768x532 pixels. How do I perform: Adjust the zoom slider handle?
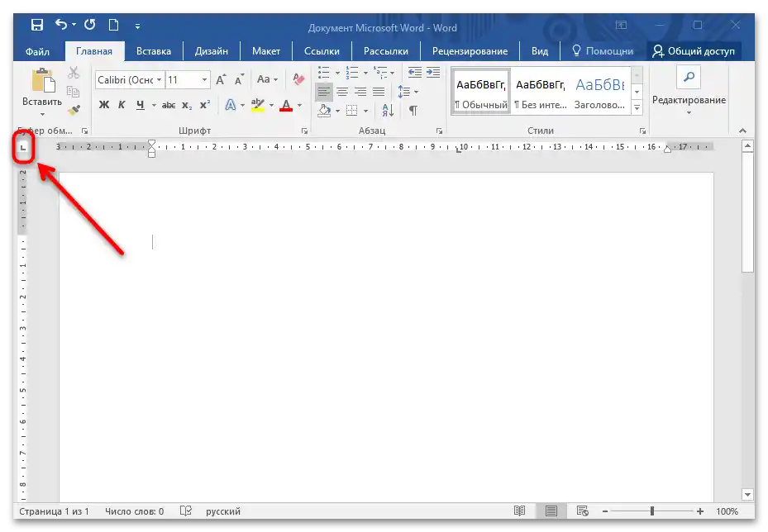pos(652,511)
